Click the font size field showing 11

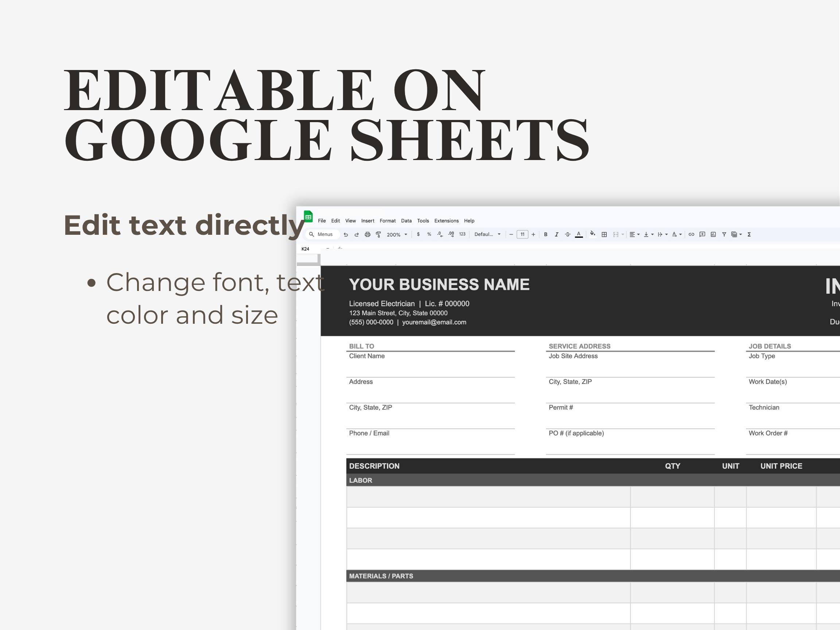pyautogui.click(x=522, y=234)
